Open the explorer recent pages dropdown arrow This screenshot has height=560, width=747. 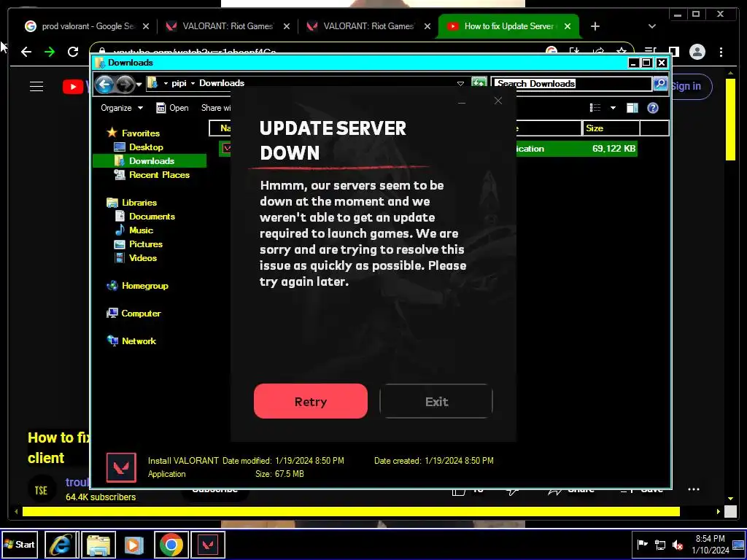coord(139,85)
